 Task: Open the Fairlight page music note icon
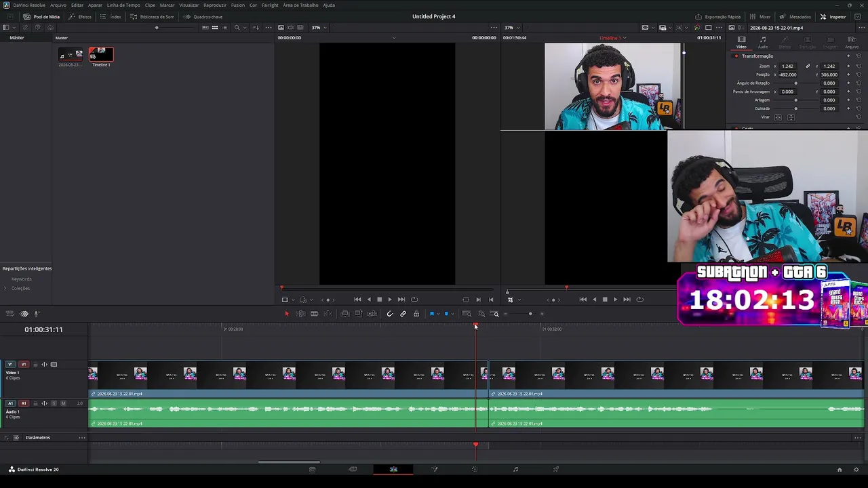point(515,469)
